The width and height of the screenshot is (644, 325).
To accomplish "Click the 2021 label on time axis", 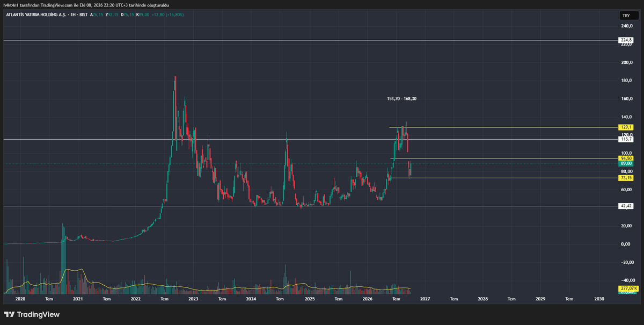I will [x=78, y=298].
